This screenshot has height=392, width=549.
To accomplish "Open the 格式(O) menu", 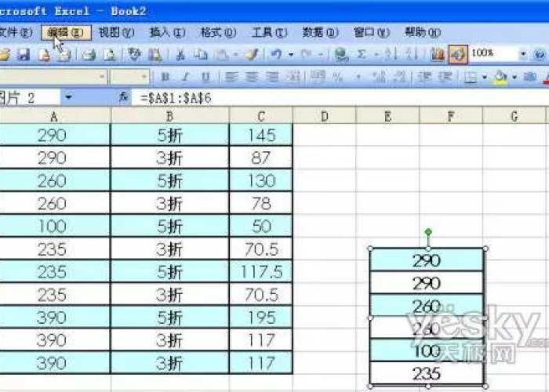I will [x=219, y=33].
